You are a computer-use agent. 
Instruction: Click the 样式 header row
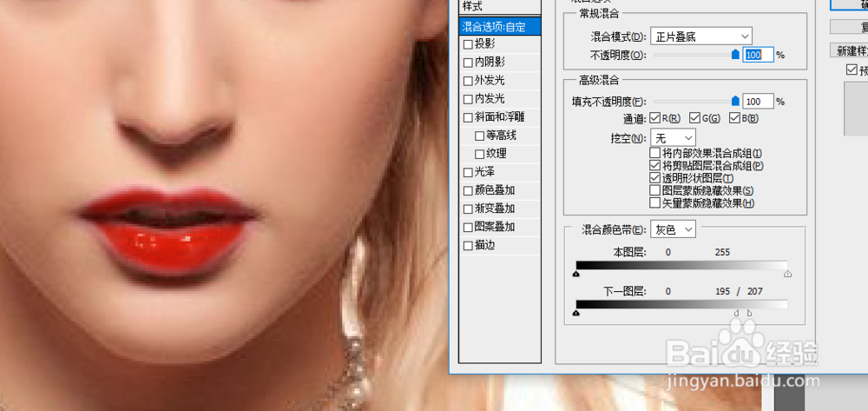click(x=500, y=7)
